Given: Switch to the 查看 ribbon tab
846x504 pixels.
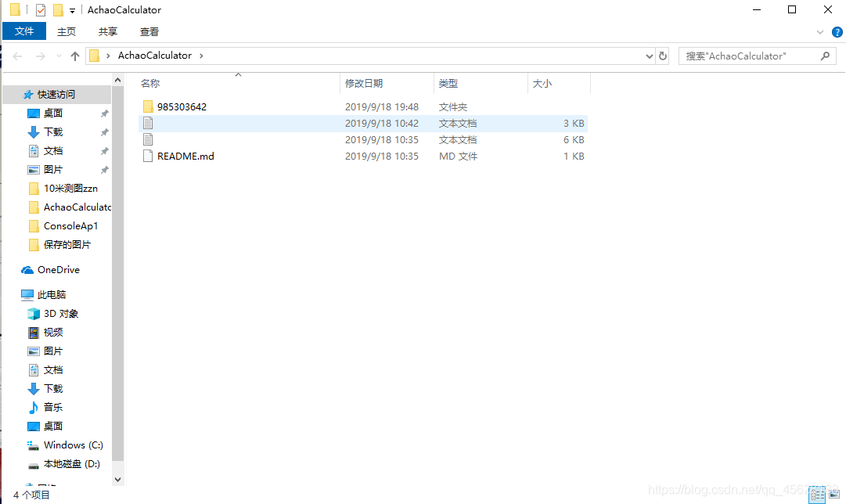Looking at the screenshot, I should point(149,32).
